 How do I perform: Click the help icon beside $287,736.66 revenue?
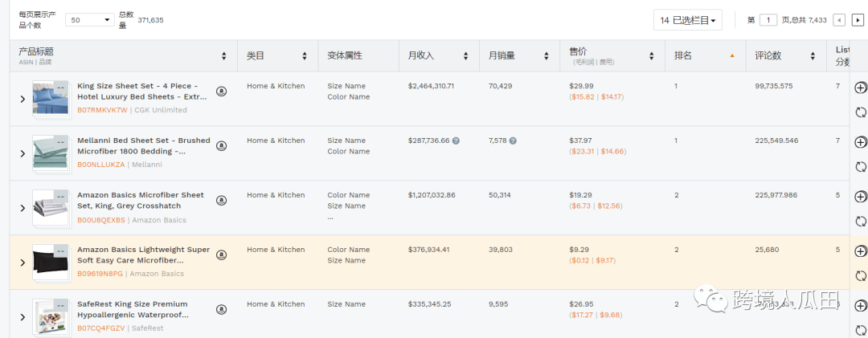coord(456,140)
